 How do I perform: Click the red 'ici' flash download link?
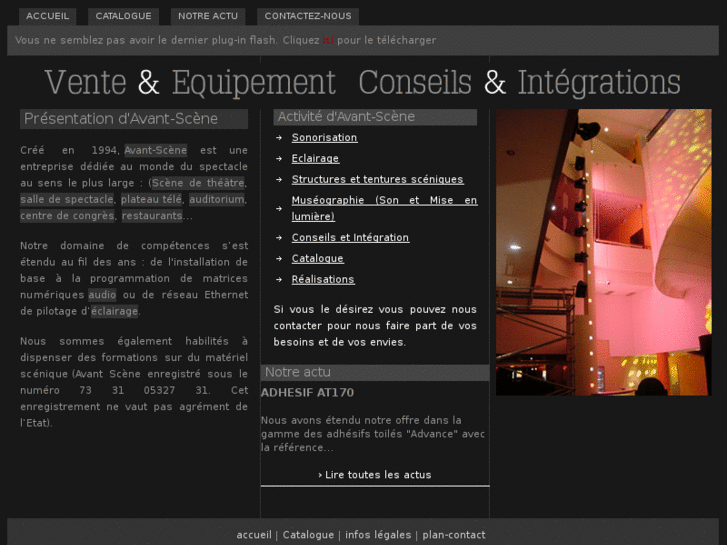pyautogui.click(x=328, y=40)
